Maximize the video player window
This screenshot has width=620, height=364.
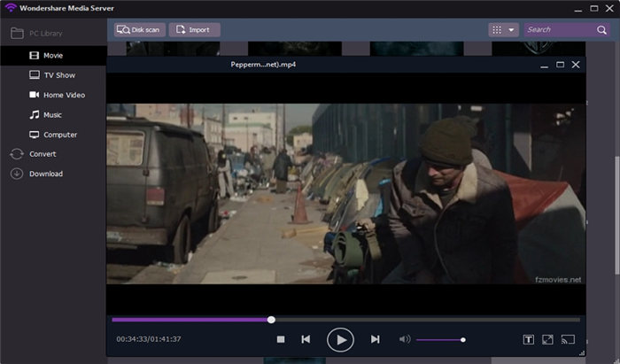coord(560,65)
